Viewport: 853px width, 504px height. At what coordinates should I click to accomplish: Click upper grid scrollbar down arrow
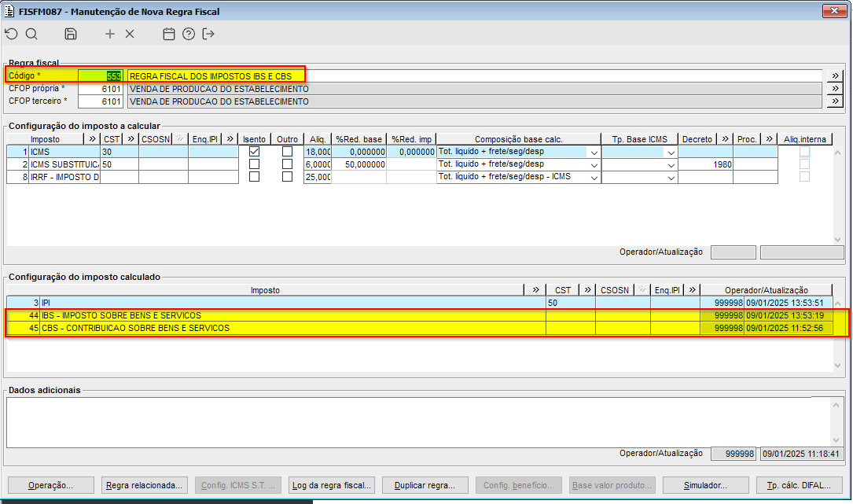pyautogui.click(x=838, y=240)
